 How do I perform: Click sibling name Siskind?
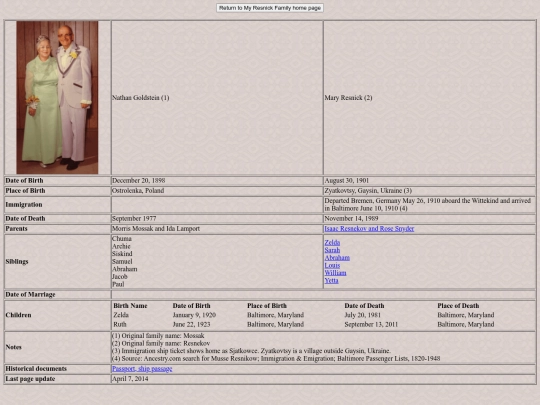[122, 254]
